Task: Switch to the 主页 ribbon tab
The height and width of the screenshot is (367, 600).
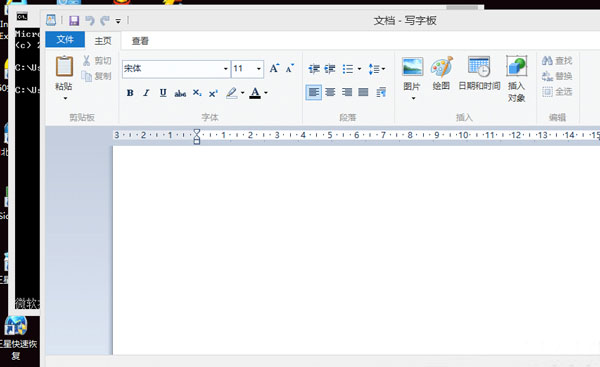Action: [x=103, y=41]
